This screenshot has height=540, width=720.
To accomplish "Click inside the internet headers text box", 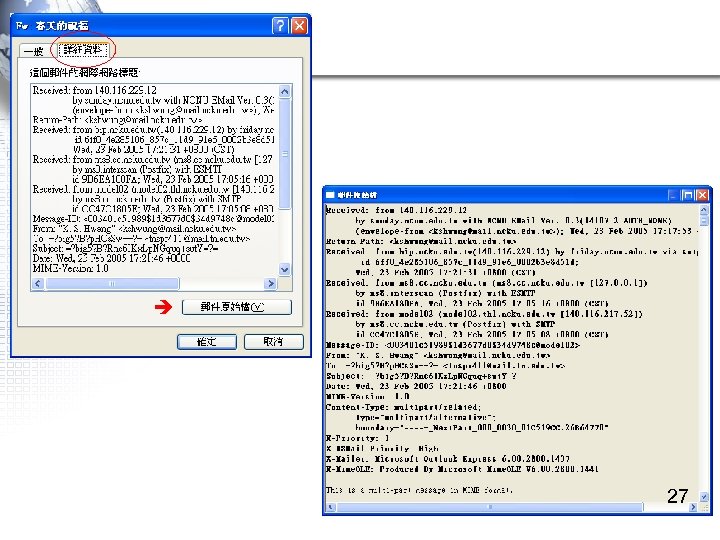I will point(155,180).
